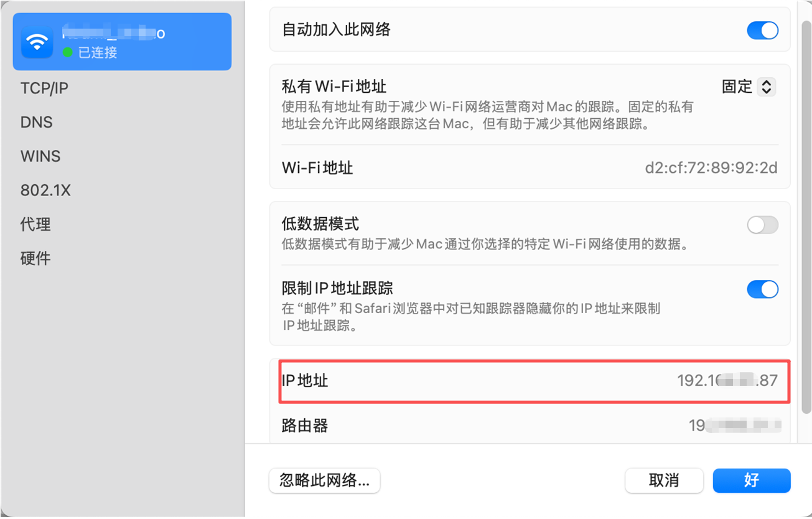Open the 代理 (proxy) section
The width and height of the screenshot is (812, 519).
point(35,224)
